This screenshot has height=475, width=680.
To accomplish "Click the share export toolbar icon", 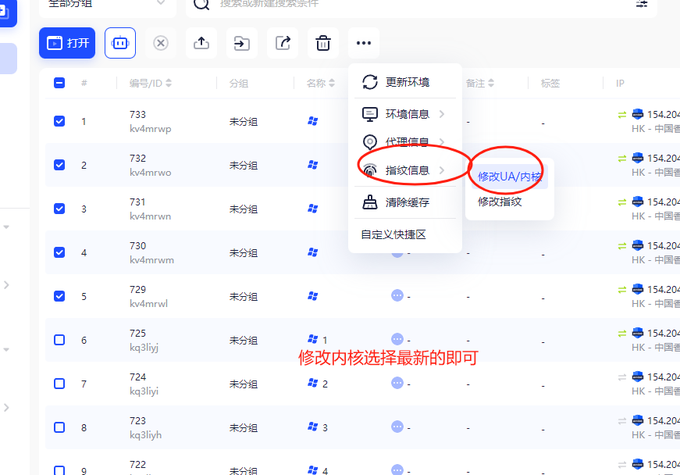I will (x=282, y=43).
